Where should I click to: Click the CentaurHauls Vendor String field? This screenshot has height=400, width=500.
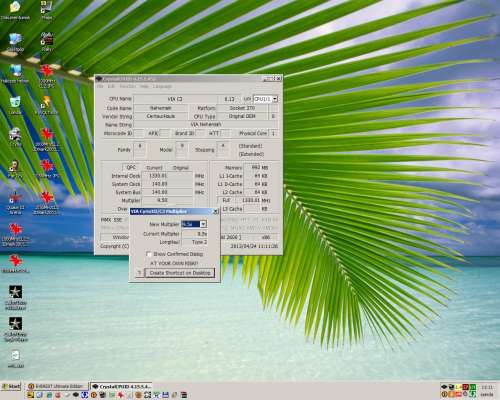(161, 116)
